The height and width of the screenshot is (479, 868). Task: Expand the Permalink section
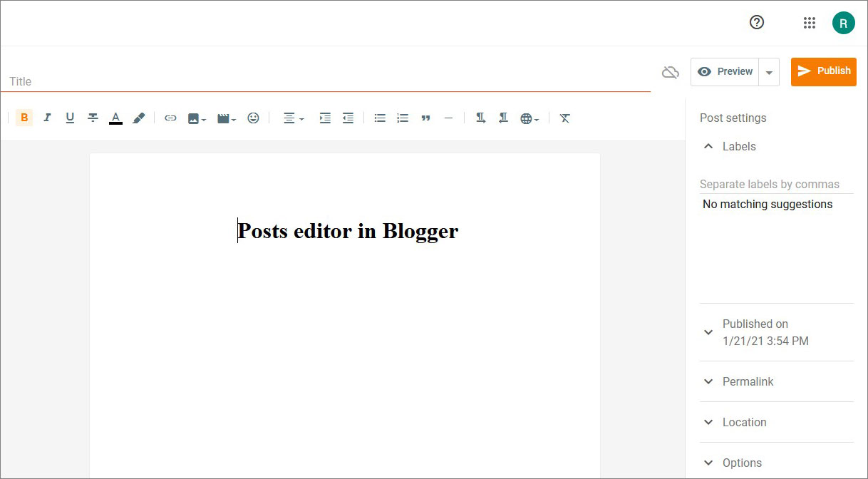[776, 381]
